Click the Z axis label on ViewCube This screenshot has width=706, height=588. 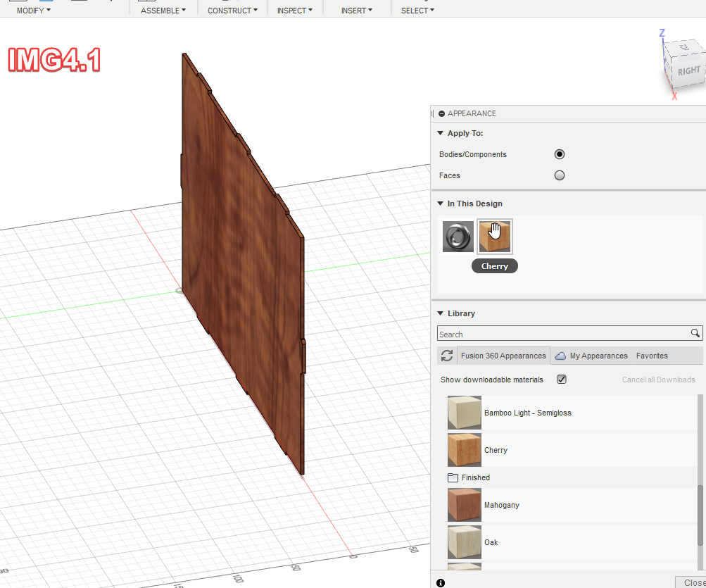coord(662,33)
